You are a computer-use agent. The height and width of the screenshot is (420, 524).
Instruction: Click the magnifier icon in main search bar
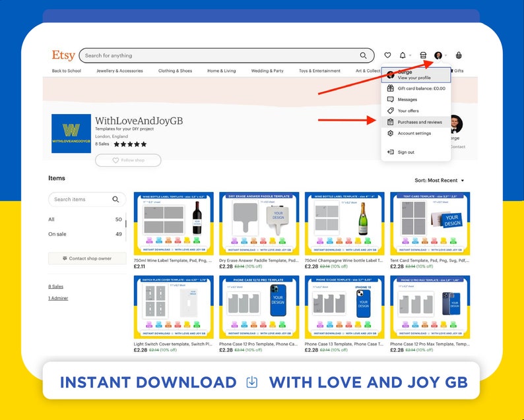363,55
